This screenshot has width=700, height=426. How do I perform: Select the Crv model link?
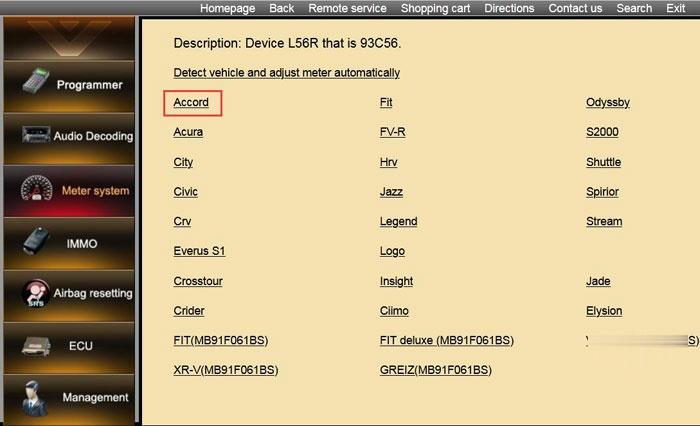182,221
